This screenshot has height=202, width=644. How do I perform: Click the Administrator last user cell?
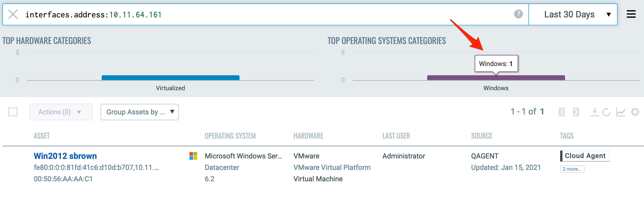404,156
